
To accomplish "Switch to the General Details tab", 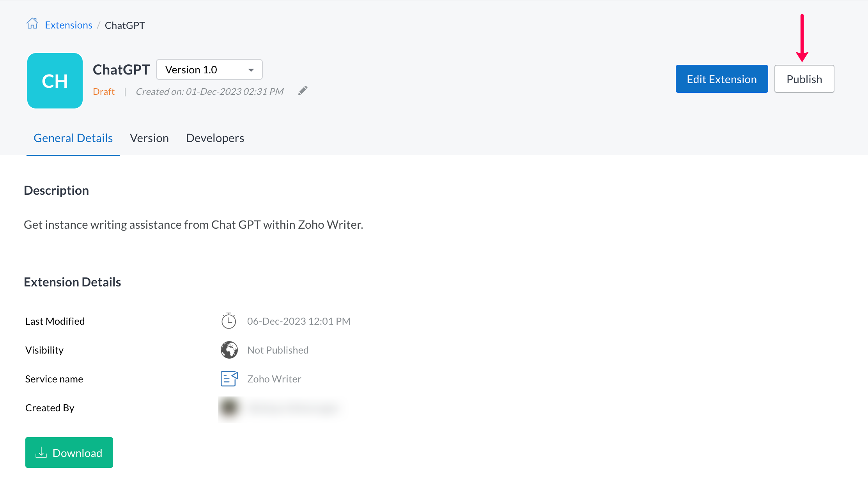I will [x=73, y=138].
